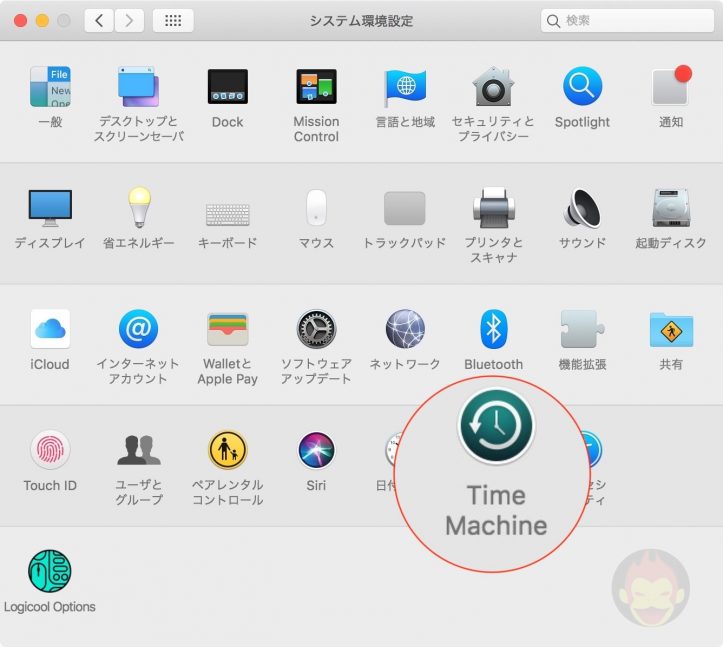The image size is (723, 647).
Task: Click the search magnifier icon
Action: pos(553,21)
